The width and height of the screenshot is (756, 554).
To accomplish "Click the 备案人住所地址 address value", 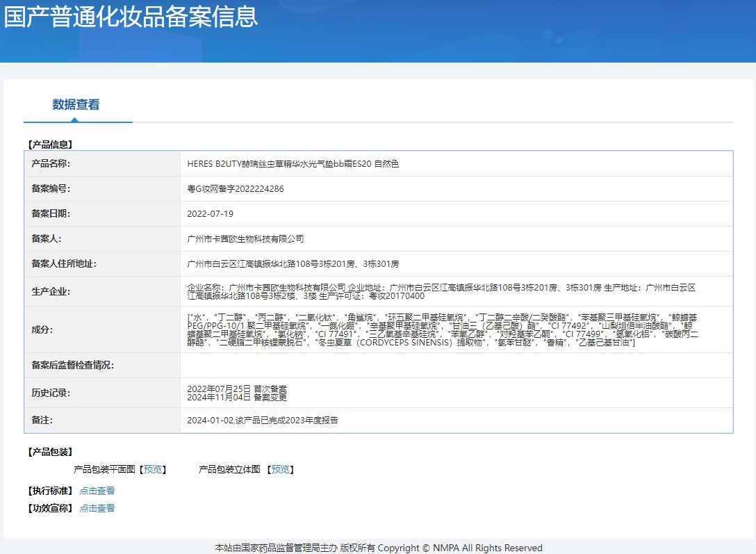I will (x=293, y=264).
